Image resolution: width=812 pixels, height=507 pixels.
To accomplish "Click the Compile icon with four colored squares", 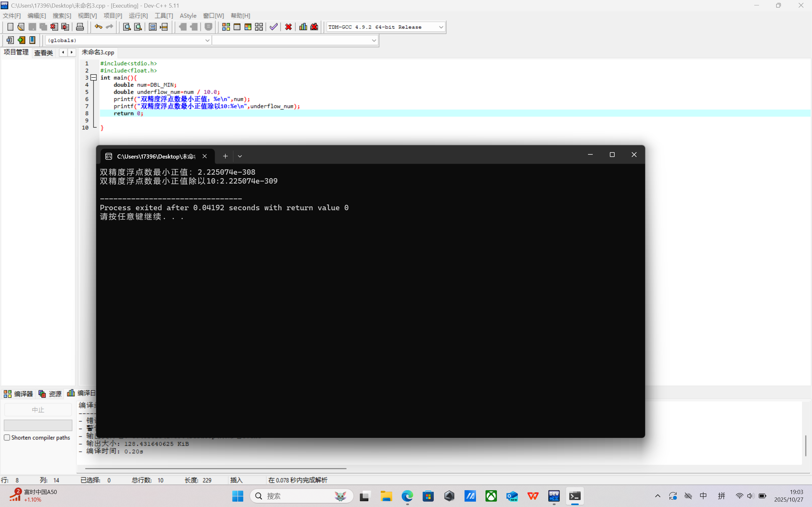I will [x=226, y=27].
